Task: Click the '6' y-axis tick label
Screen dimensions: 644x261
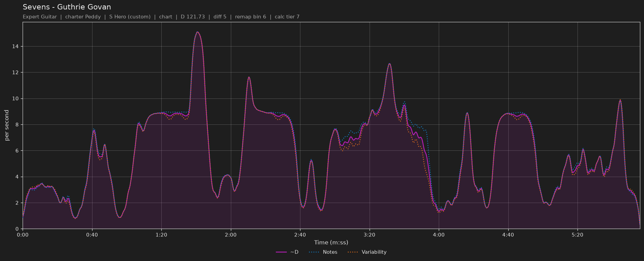Action: (18, 151)
